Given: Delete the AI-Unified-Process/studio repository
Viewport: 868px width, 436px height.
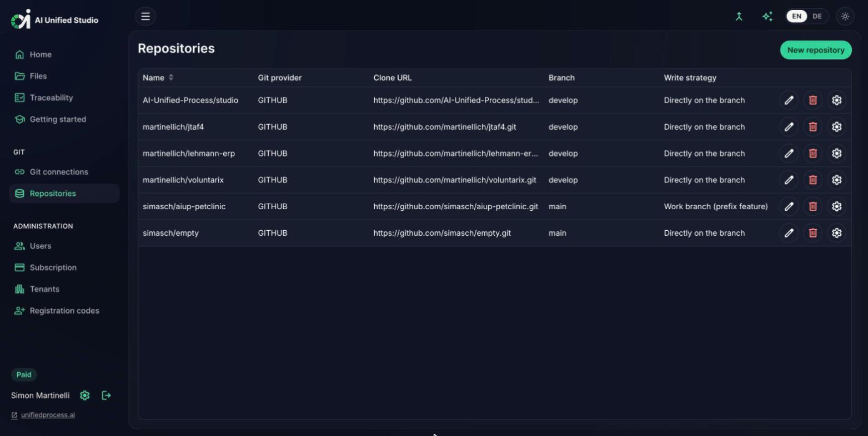Looking at the screenshot, I should tap(812, 100).
